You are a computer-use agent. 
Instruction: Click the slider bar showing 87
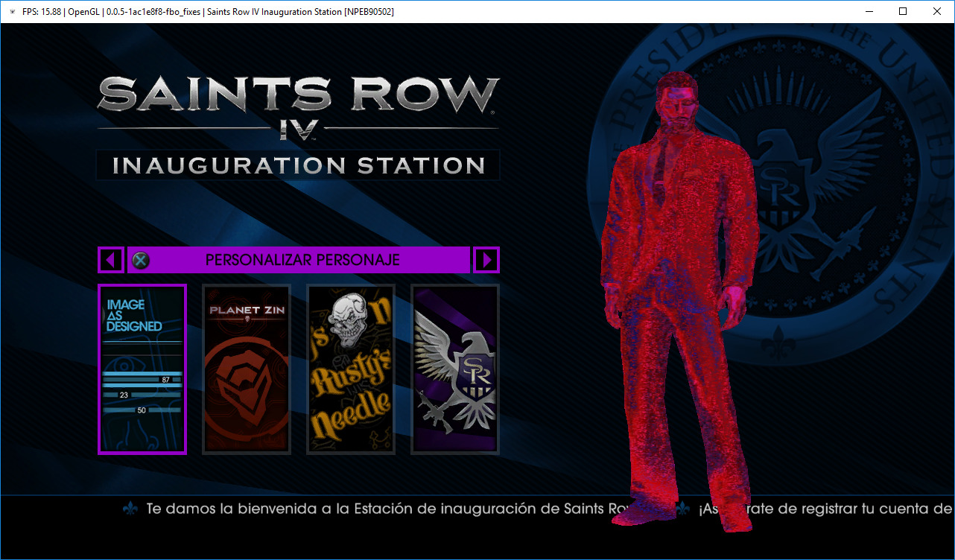(x=142, y=380)
